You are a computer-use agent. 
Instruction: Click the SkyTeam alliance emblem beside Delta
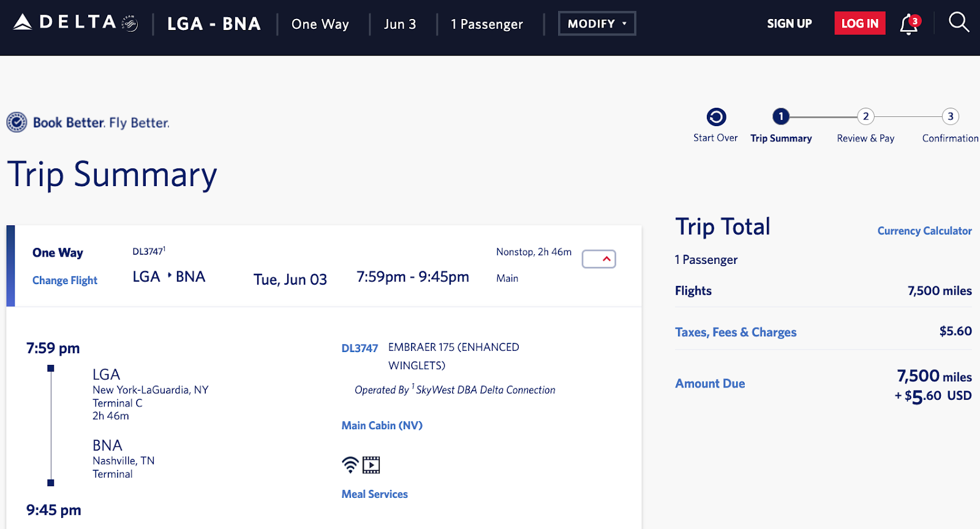tap(130, 24)
